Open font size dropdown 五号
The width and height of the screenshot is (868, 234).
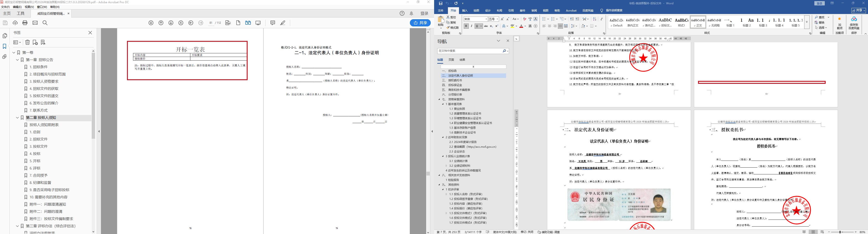point(497,19)
